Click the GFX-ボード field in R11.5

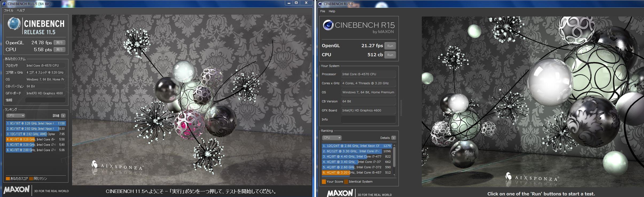[x=45, y=93]
